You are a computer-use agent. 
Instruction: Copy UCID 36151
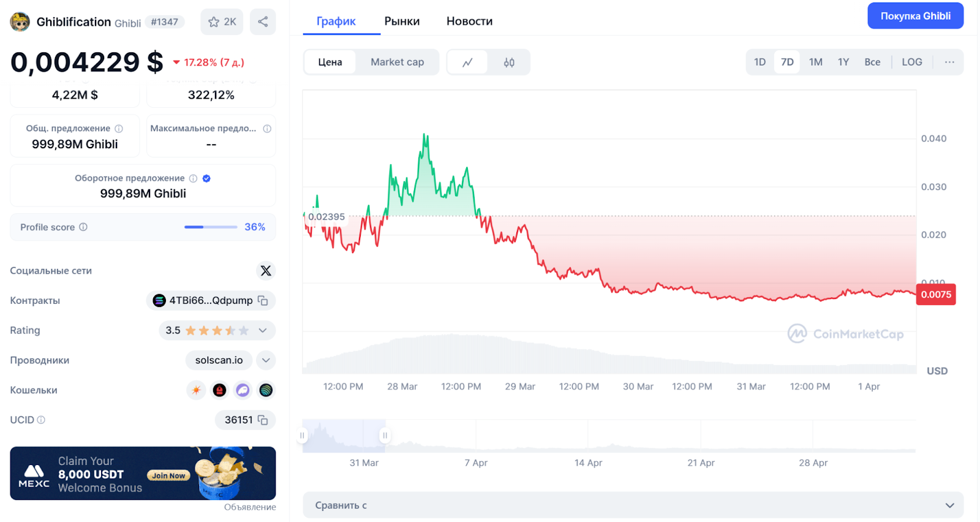263,420
